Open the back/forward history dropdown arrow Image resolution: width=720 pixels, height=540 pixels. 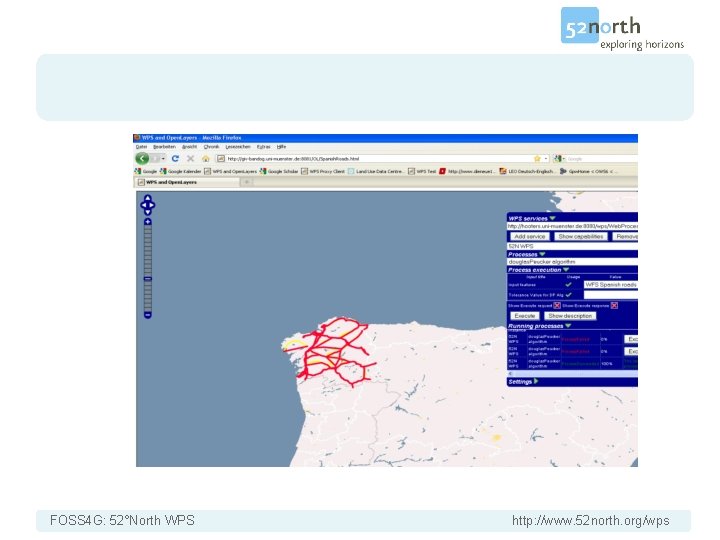click(163, 158)
